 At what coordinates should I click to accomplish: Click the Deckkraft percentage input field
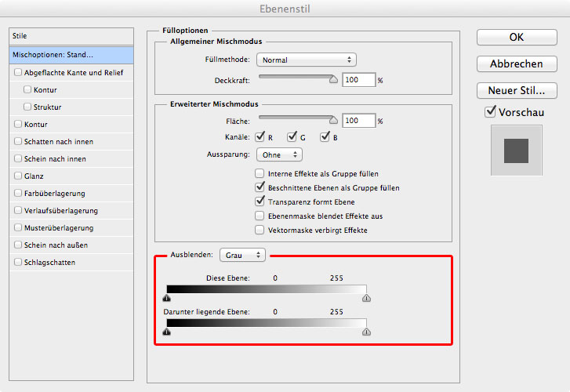[358, 80]
